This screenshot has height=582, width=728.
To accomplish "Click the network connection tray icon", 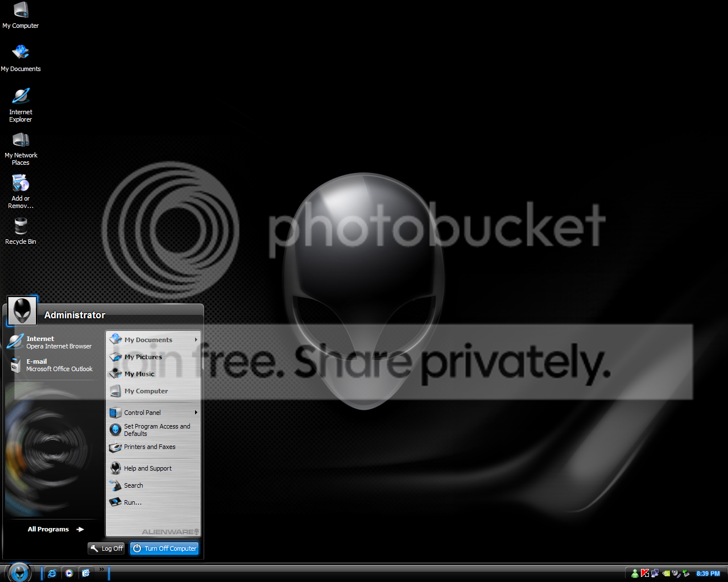I will point(655,573).
